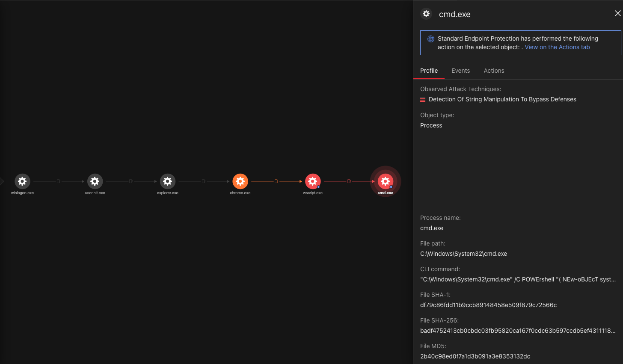
Task: Select the winlogon.exe process node
Action: point(22,181)
